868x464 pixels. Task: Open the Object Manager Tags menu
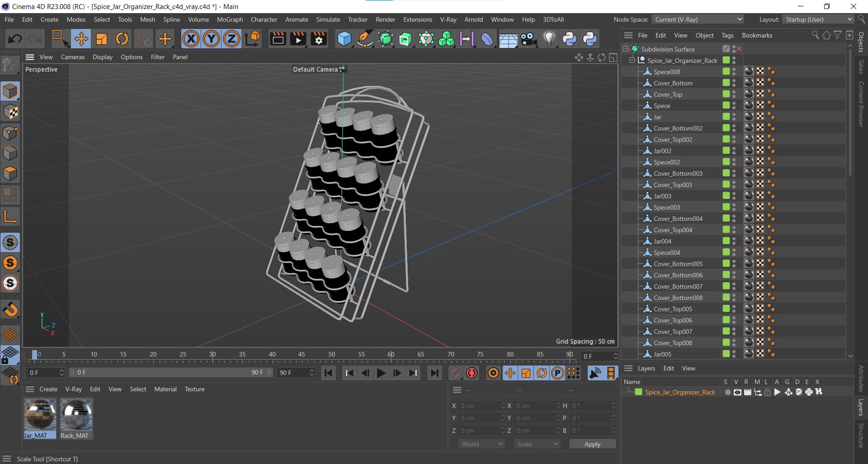[x=727, y=35]
